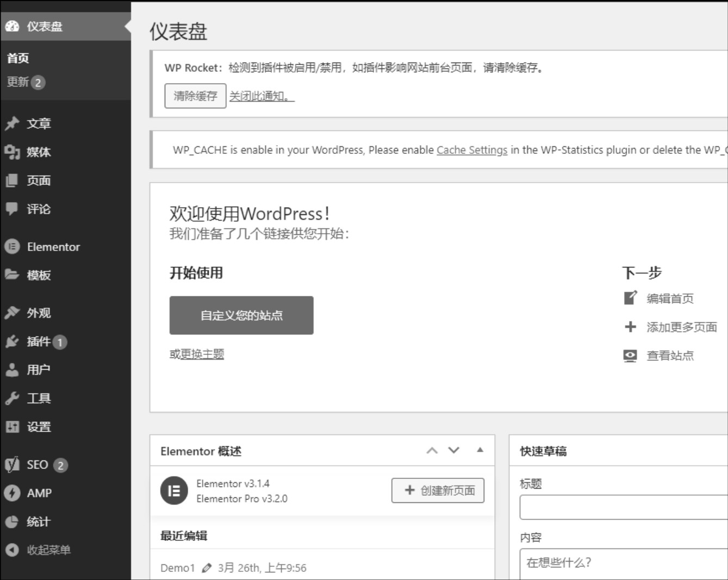Open the Demo1 recent edit link
The height and width of the screenshot is (580, 728).
(x=177, y=568)
